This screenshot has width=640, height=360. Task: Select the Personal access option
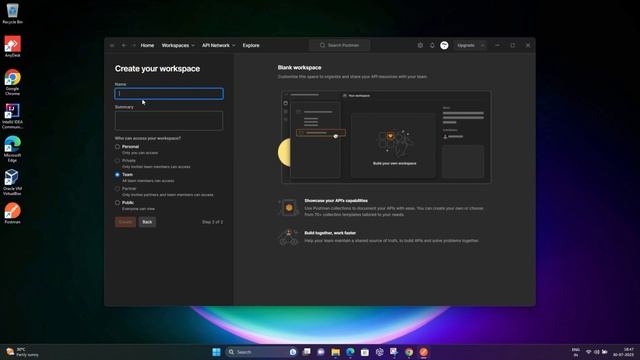click(118, 147)
